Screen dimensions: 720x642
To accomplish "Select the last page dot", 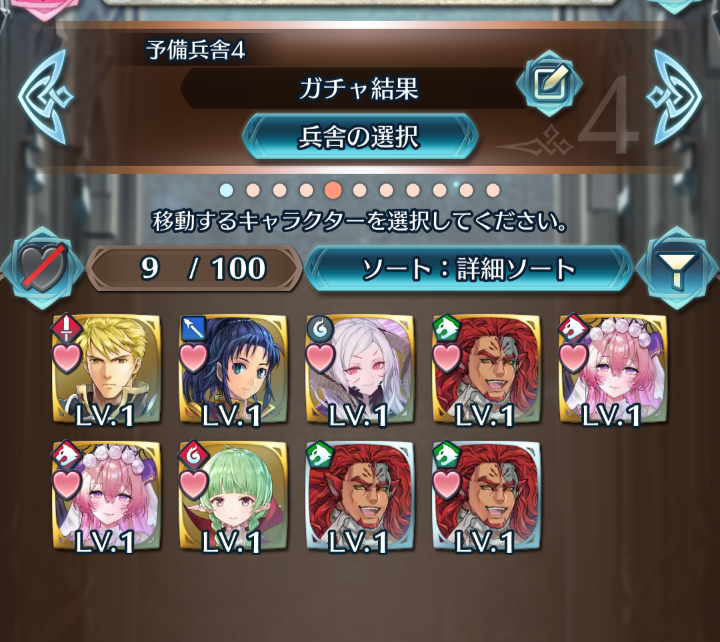I will pos(493,190).
